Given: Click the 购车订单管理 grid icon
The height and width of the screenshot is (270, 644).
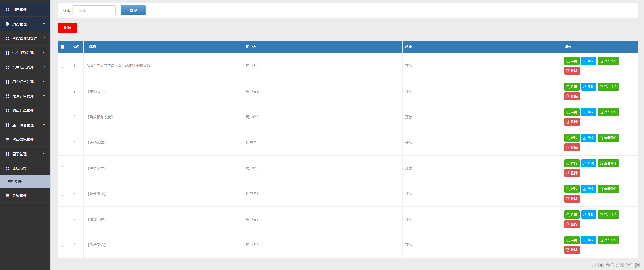Looking at the screenshot, I should pyautogui.click(x=7, y=111).
